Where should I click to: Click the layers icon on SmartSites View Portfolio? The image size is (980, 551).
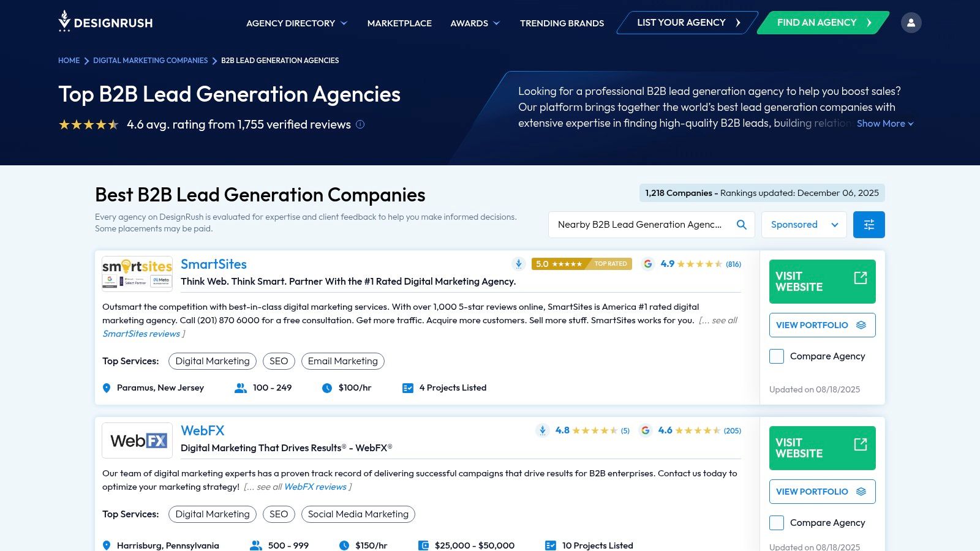(x=861, y=325)
